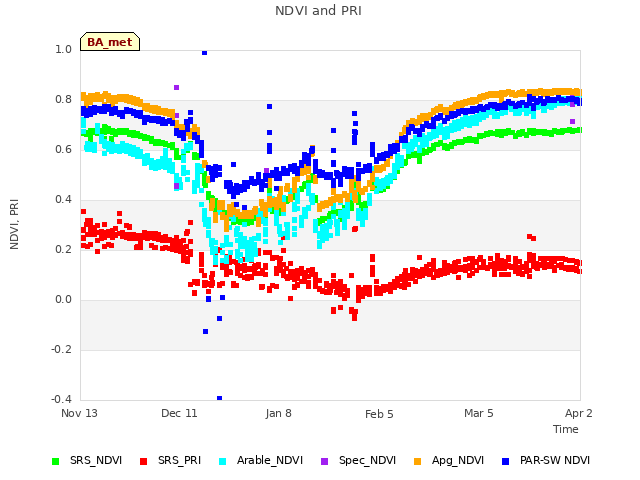The width and height of the screenshot is (640, 480).
Task: Select the Apg_NDVI legend label
Action: 458,460
